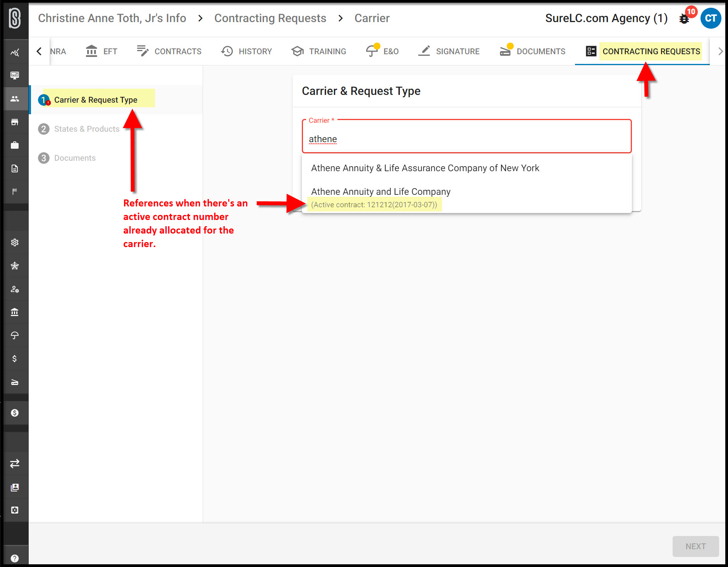Open the bank building sidebar icon
728x567 pixels.
[x=15, y=312]
